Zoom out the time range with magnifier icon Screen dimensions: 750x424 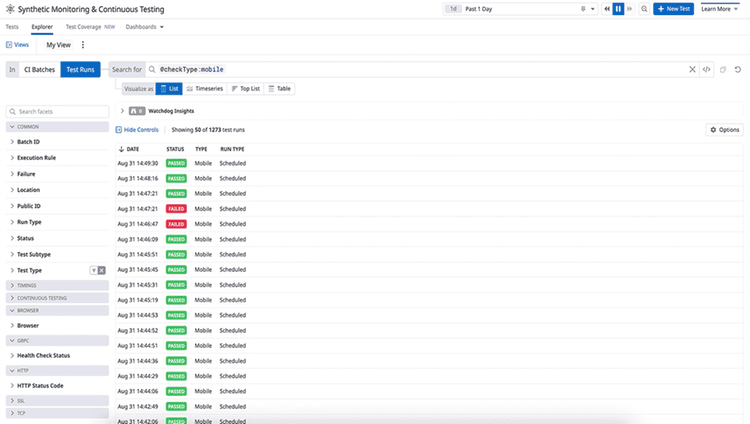pyautogui.click(x=644, y=9)
